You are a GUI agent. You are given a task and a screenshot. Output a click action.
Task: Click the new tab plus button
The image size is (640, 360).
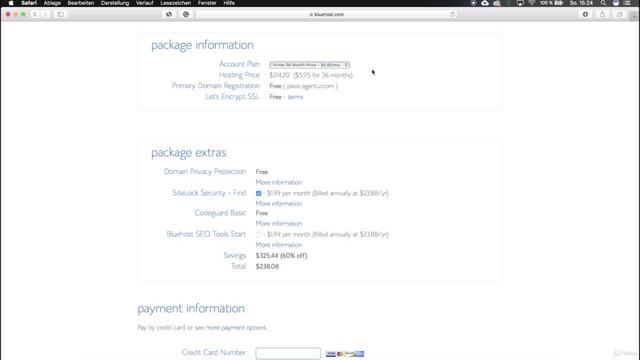click(x=634, y=16)
